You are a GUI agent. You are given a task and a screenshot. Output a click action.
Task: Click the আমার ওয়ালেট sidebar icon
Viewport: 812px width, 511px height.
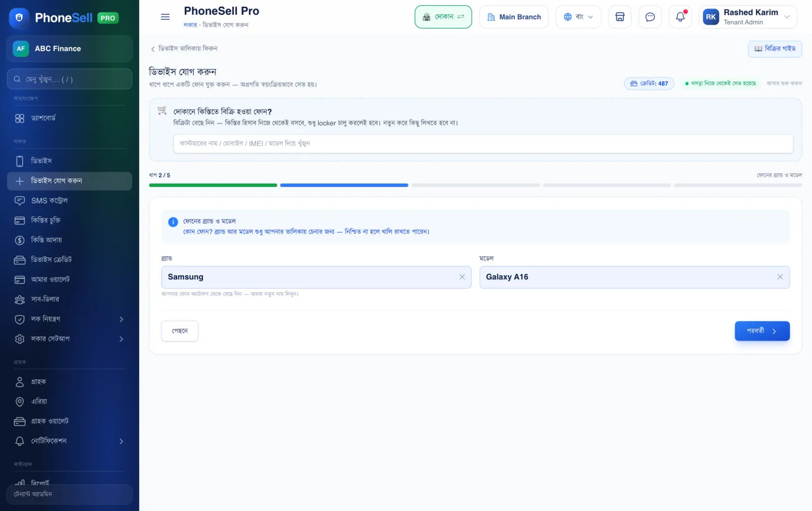tap(20, 280)
